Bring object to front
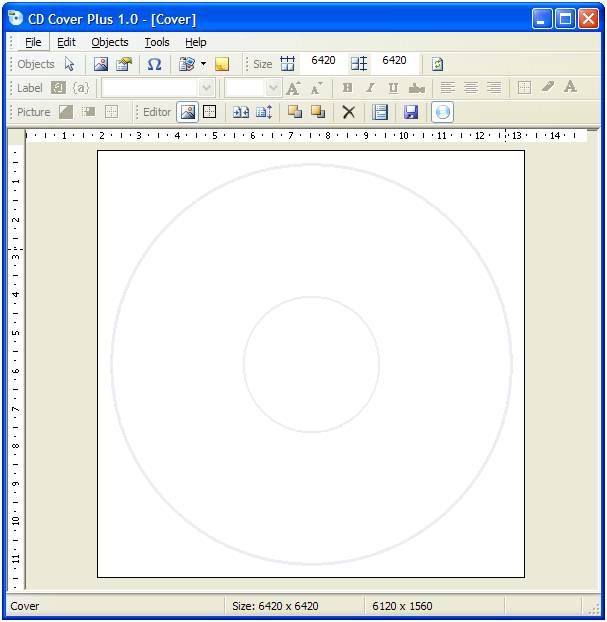 pos(295,112)
